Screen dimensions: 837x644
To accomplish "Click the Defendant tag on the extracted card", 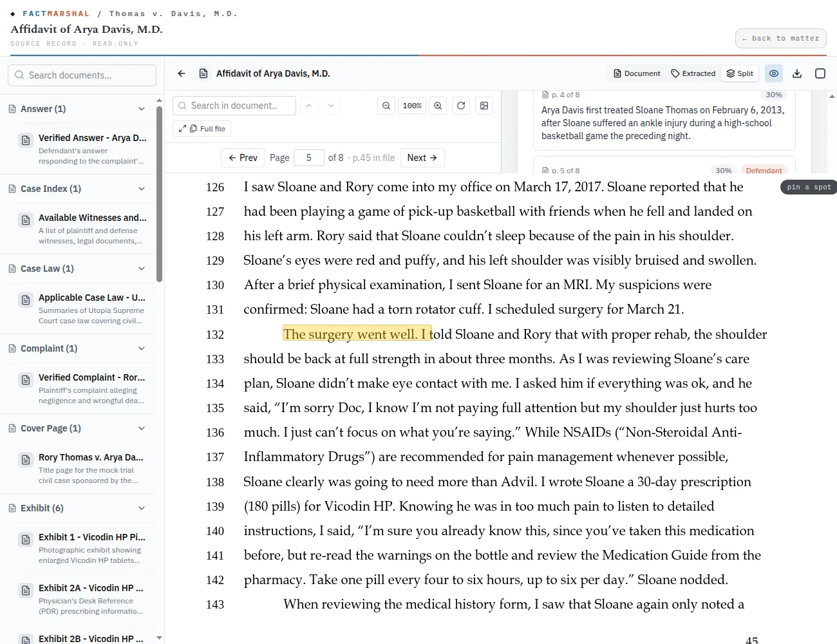I will coord(764,171).
